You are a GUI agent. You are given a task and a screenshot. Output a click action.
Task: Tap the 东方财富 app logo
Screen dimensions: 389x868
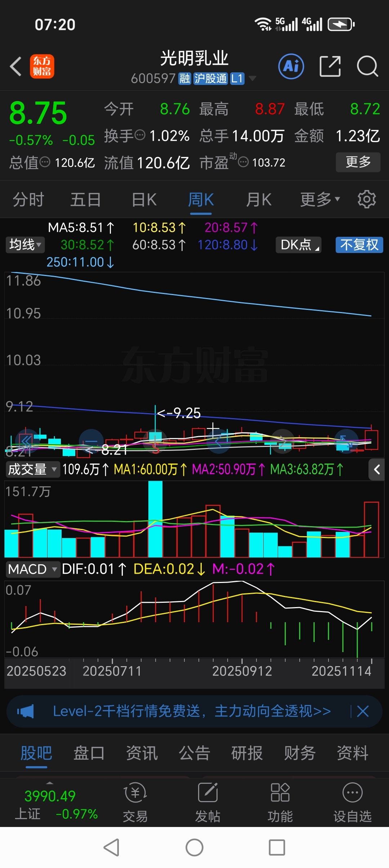coord(42,66)
